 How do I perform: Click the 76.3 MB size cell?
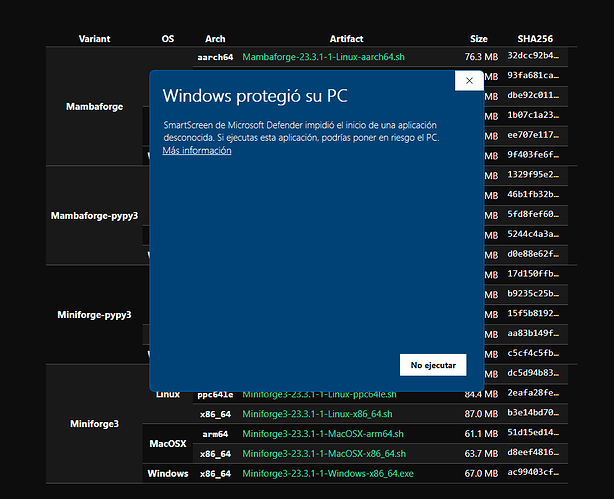pyautogui.click(x=481, y=57)
